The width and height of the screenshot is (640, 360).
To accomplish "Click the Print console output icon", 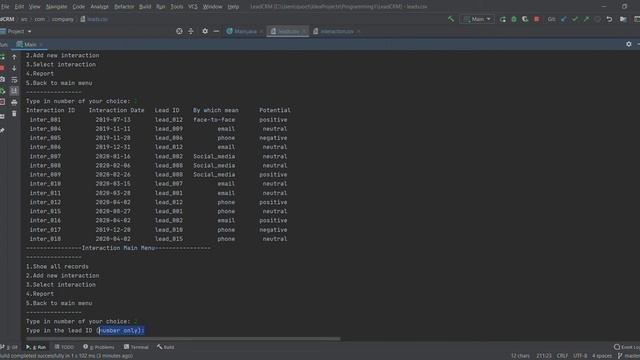I will 14,102.
